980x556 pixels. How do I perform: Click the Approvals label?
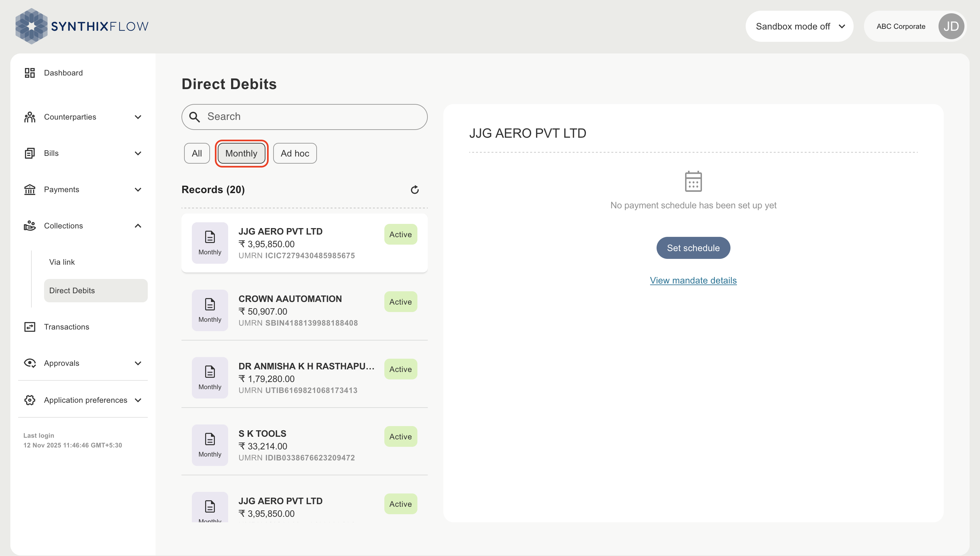pyautogui.click(x=62, y=363)
